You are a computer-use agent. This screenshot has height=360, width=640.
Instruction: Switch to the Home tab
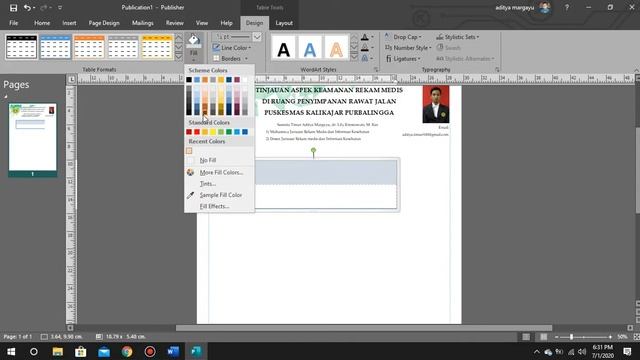(42, 23)
